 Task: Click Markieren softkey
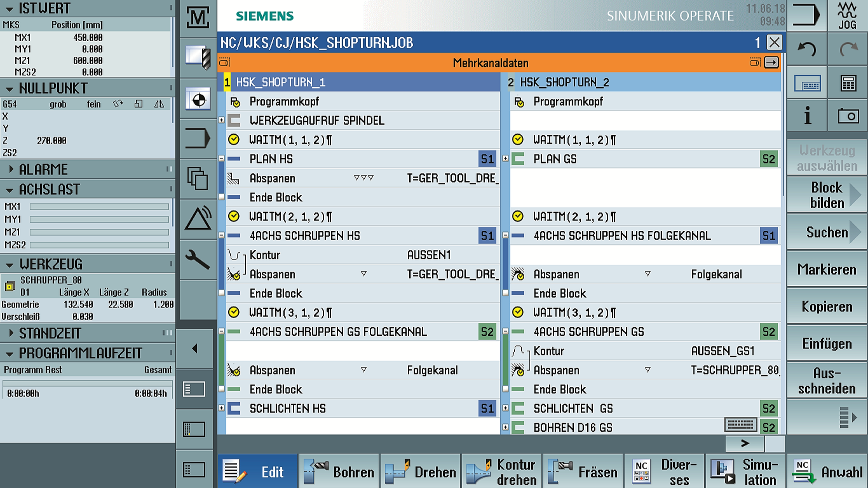tap(827, 269)
